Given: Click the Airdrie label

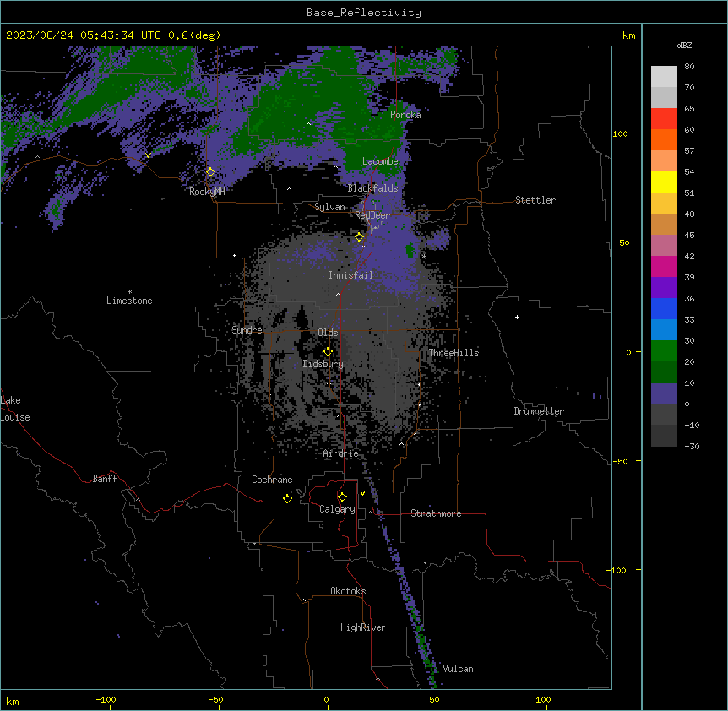Looking at the screenshot, I should [341, 453].
